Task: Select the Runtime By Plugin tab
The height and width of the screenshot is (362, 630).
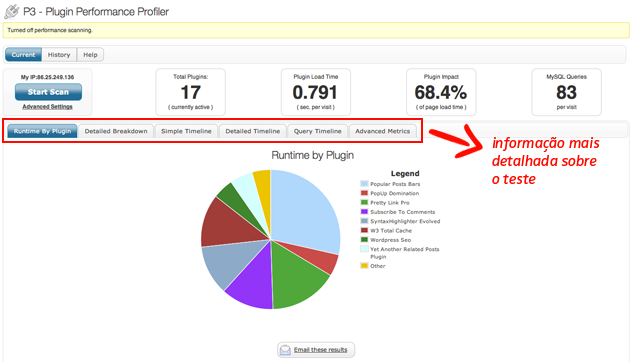Action: pos(42,131)
